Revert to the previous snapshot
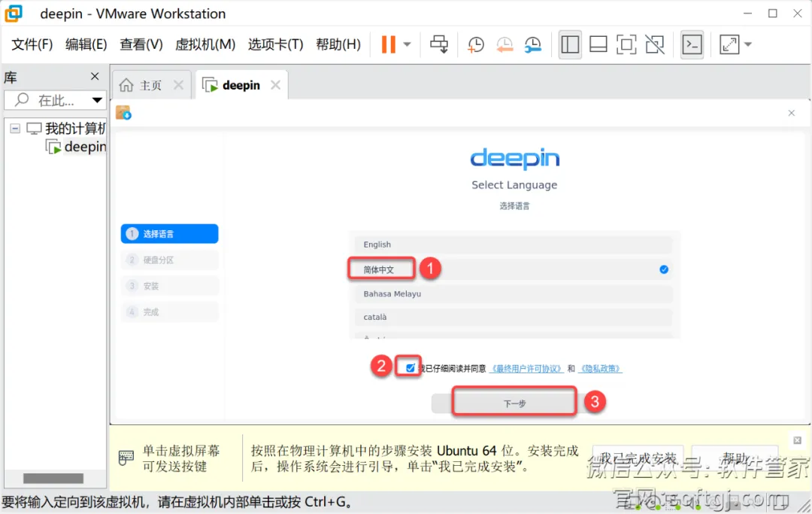The width and height of the screenshot is (812, 514). [x=504, y=44]
